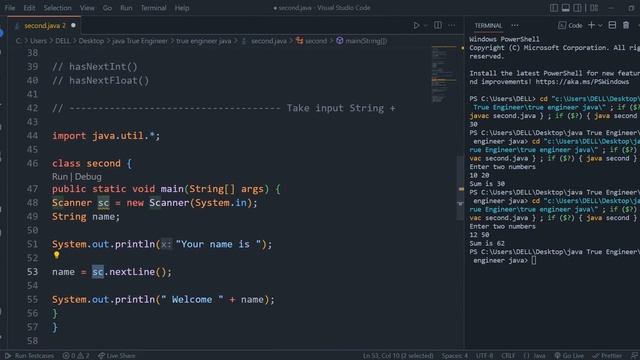
Task: Open the View menu
Action: (87, 8)
